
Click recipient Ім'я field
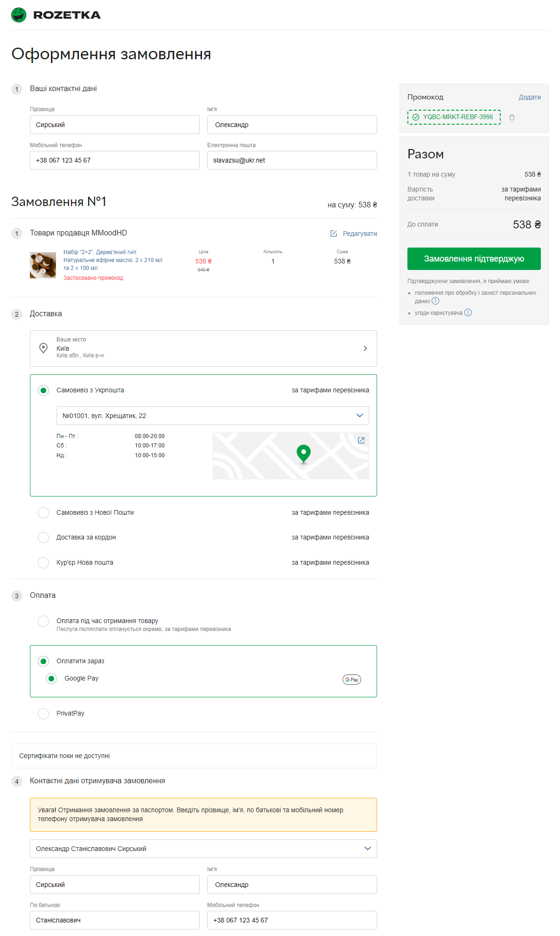point(292,885)
